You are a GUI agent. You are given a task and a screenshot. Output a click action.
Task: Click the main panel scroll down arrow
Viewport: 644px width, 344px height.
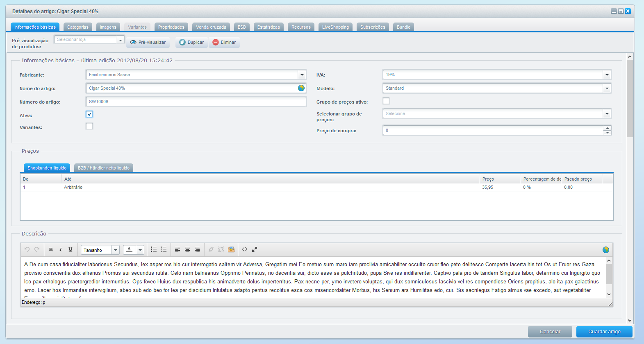click(x=630, y=321)
